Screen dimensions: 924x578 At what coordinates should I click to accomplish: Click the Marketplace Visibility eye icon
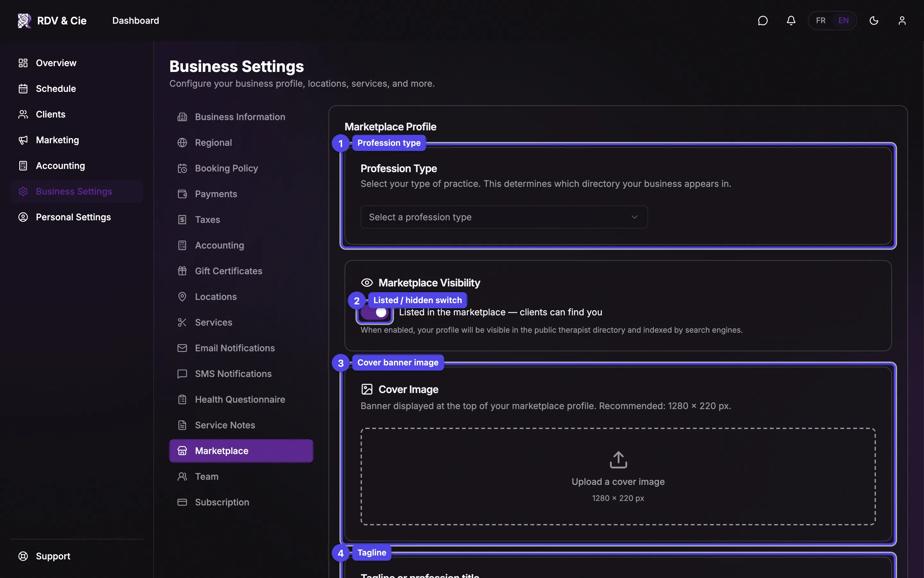click(366, 283)
